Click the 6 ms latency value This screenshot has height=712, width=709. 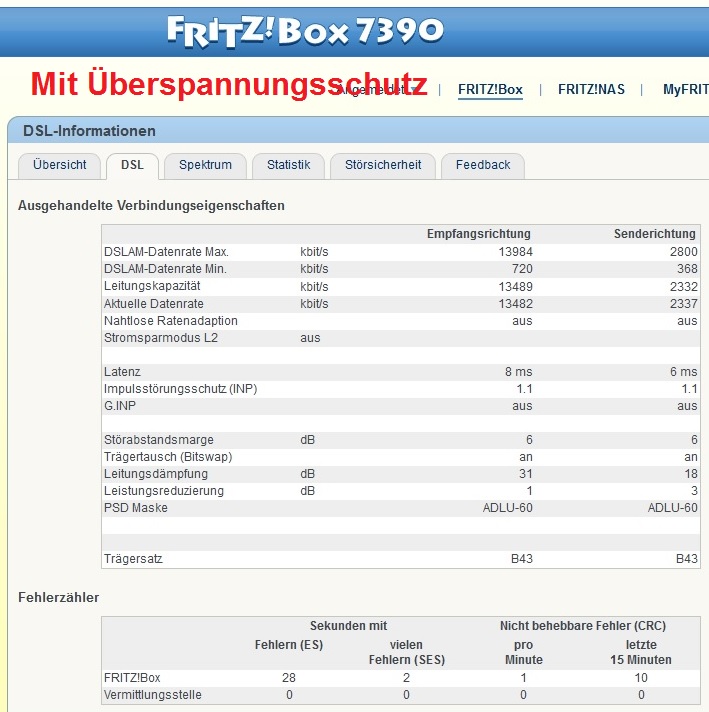[684, 372]
